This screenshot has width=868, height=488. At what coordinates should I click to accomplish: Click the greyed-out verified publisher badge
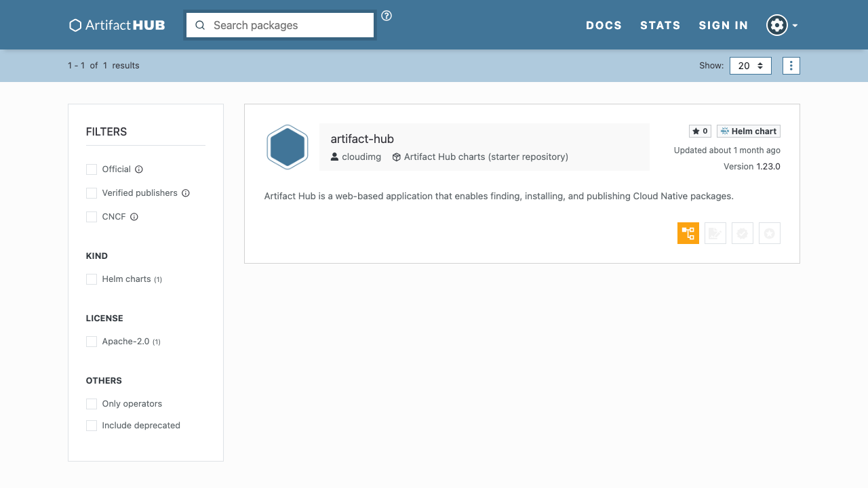(743, 233)
